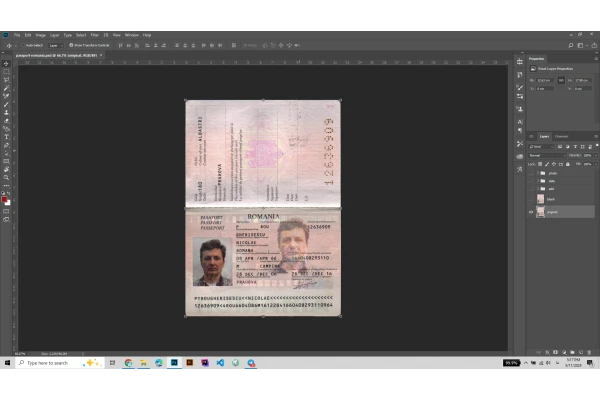Click the create new layer icon
Screen dimensions: 600x400
(x=581, y=352)
